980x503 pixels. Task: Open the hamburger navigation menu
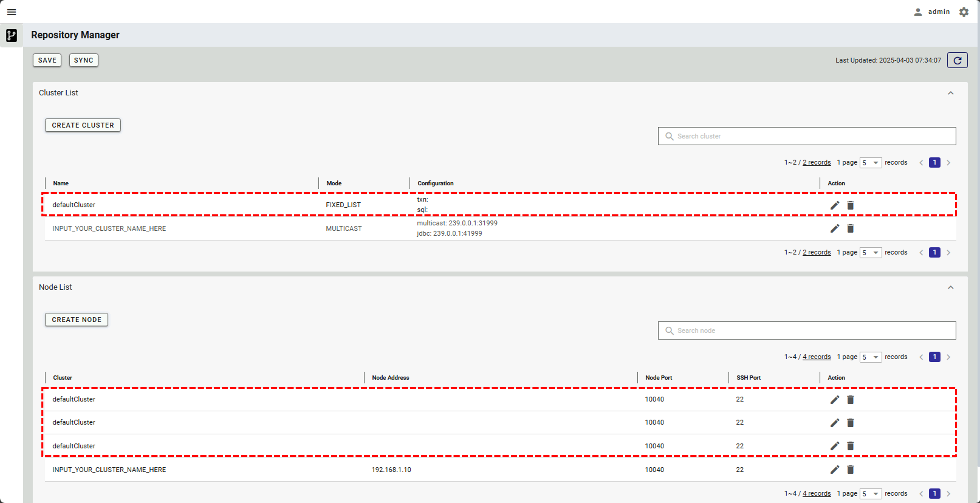point(12,12)
